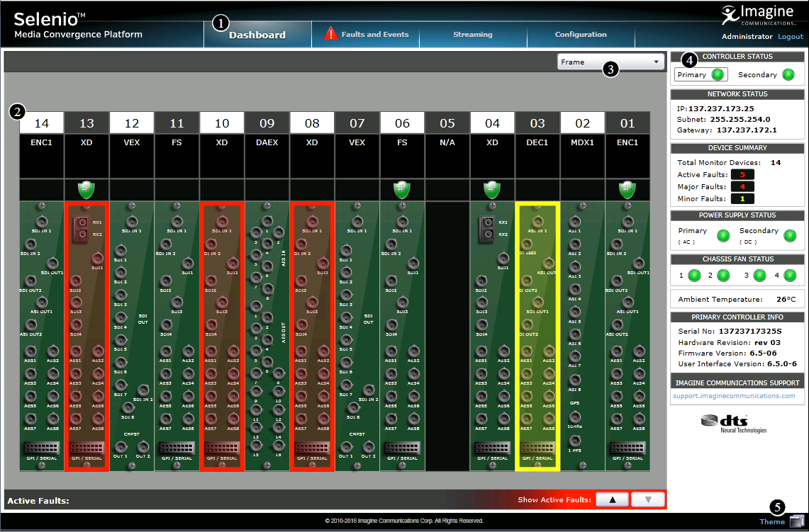The height and width of the screenshot is (532, 809).
Task: Click the Ambient Temperature 26°C reading
Action: tap(786, 299)
